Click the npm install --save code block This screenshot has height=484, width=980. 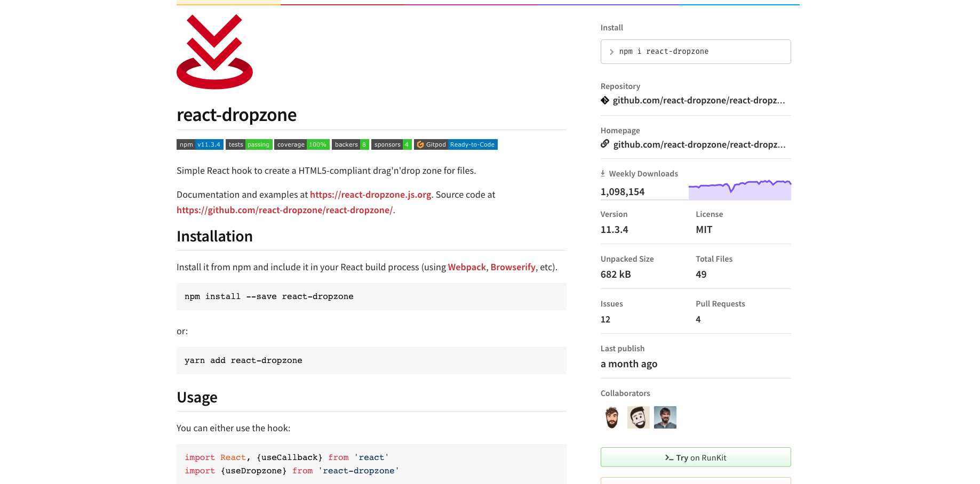[x=371, y=296]
